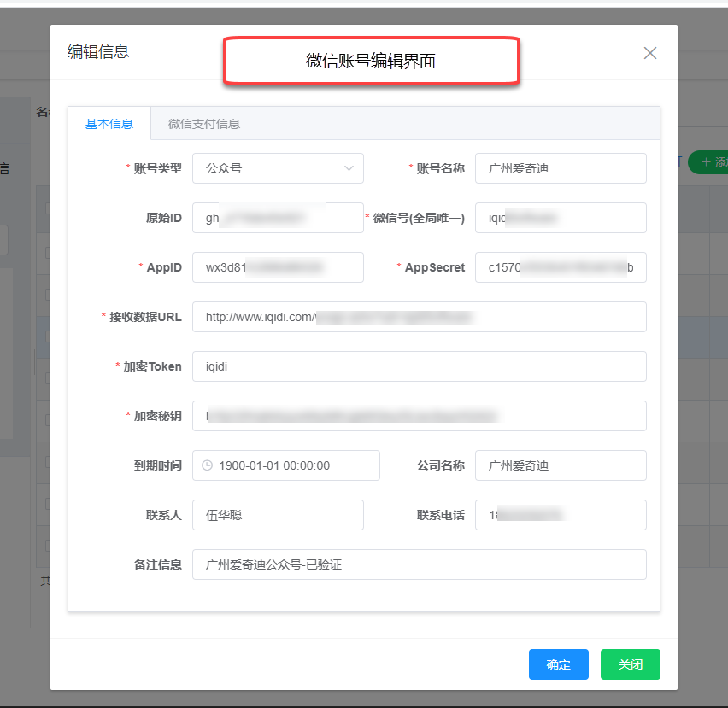This screenshot has width=728, height=708.
Task: Click the green 关闭 button
Action: (x=630, y=664)
